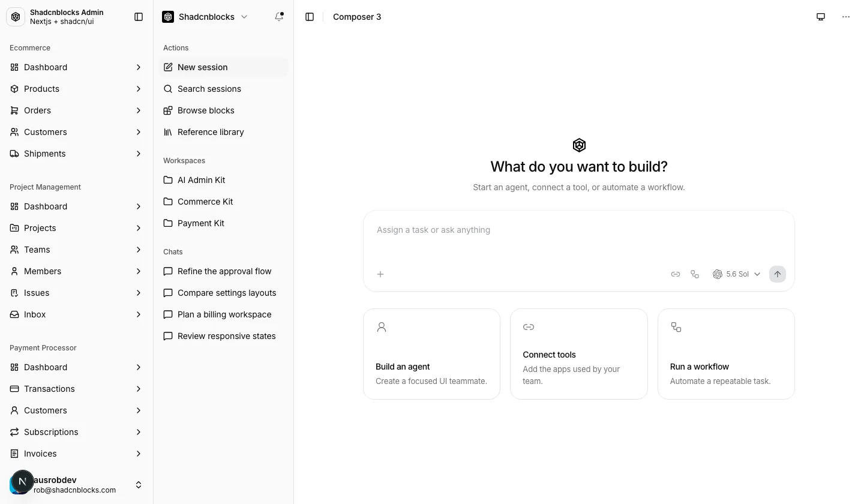Viewport: 864px width, 504px height.
Task: Expand Ecommerce Products chevron
Action: tap(139, 89)
